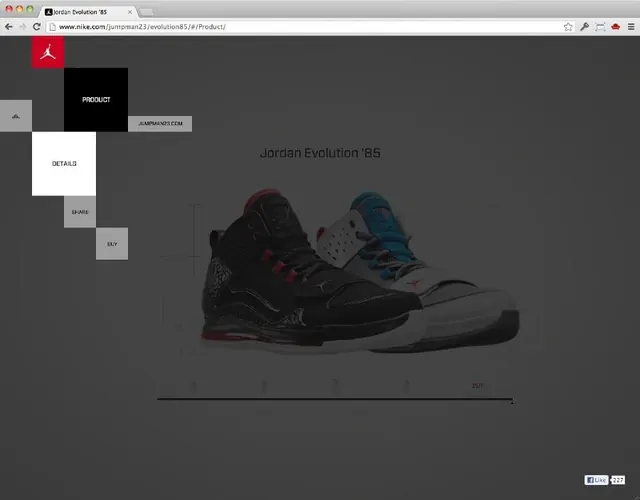Viewport: 640px width, 500px height.
Task: Go back with the browser back arrow
Action: pyautogui.click(x=9, y=27)
